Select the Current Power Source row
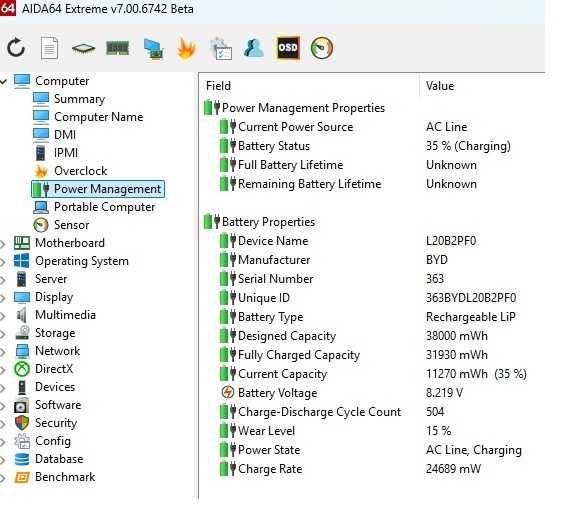This screenshot has width=576, height=528. 344,127
